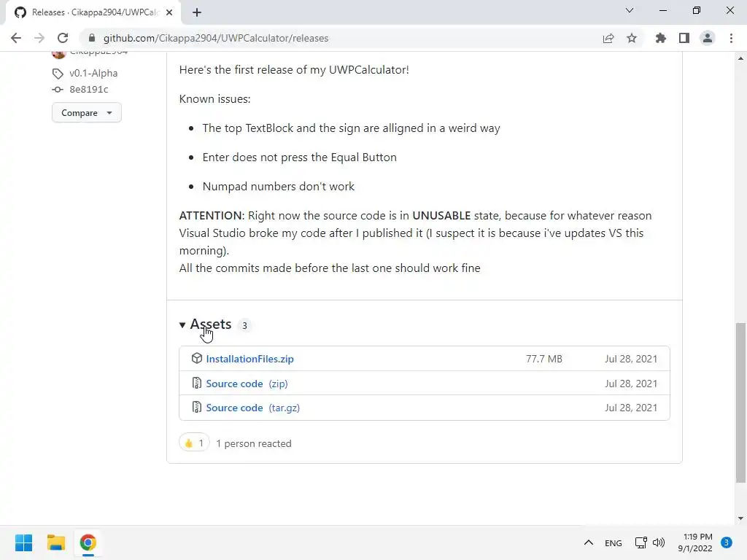
Task: Show hidden system tray icons
Action: (589, 542)
